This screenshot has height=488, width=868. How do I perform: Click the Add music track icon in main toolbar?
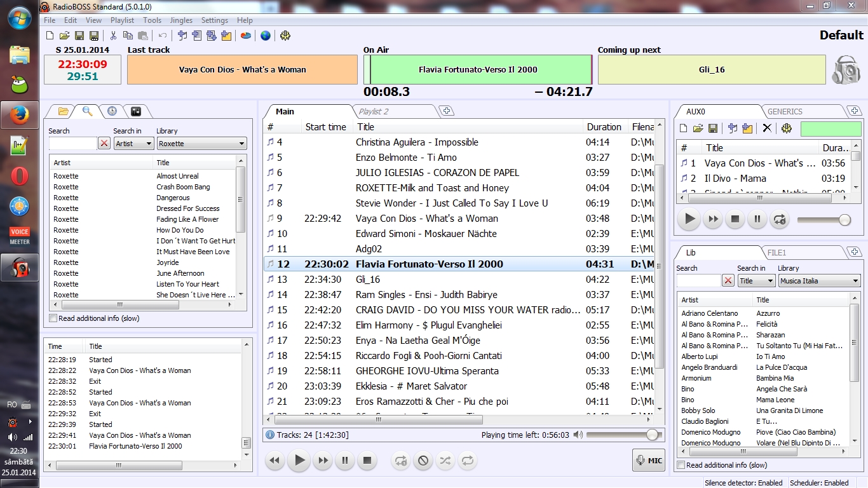[x=182, y=36]
